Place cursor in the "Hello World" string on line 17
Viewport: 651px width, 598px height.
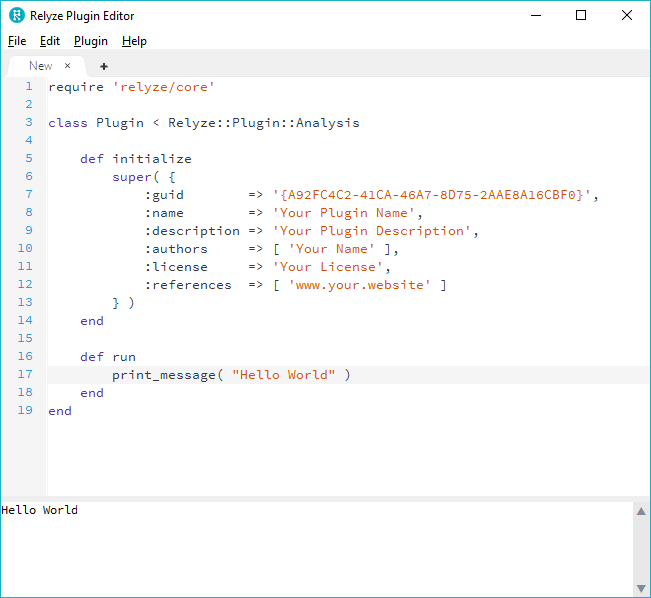click(283, 375)
